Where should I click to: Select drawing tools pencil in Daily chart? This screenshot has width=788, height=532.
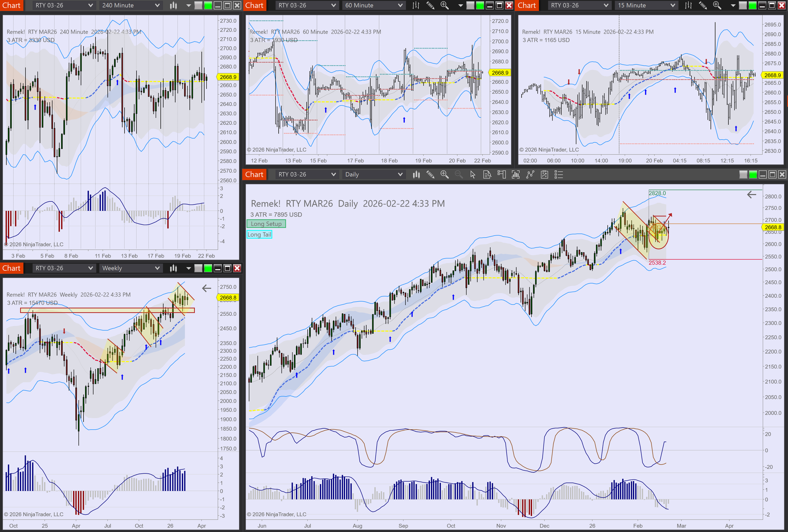click(x=430, y=175)
